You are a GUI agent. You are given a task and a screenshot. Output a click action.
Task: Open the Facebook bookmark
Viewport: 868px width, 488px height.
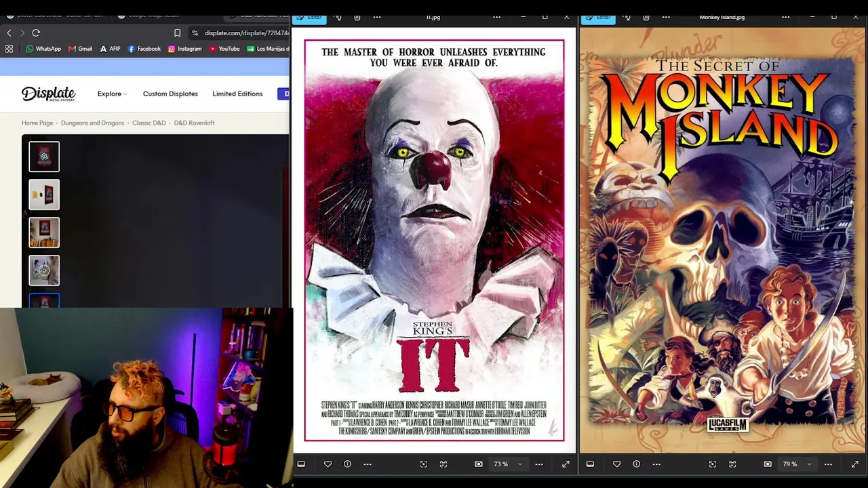144,49
